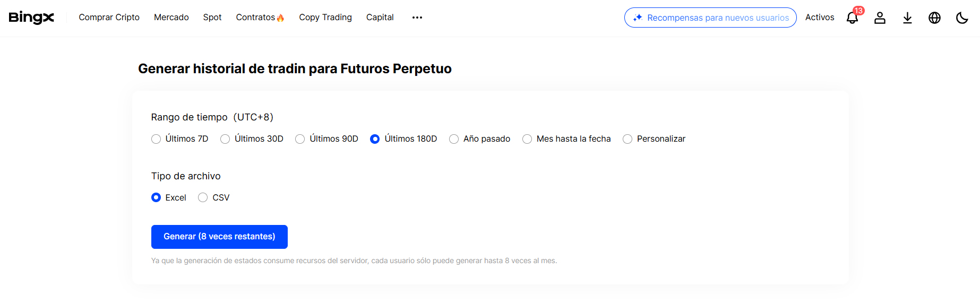Select Mes hasta la fecha
Viewport: 980px width, 304px height.
point(527,139)
